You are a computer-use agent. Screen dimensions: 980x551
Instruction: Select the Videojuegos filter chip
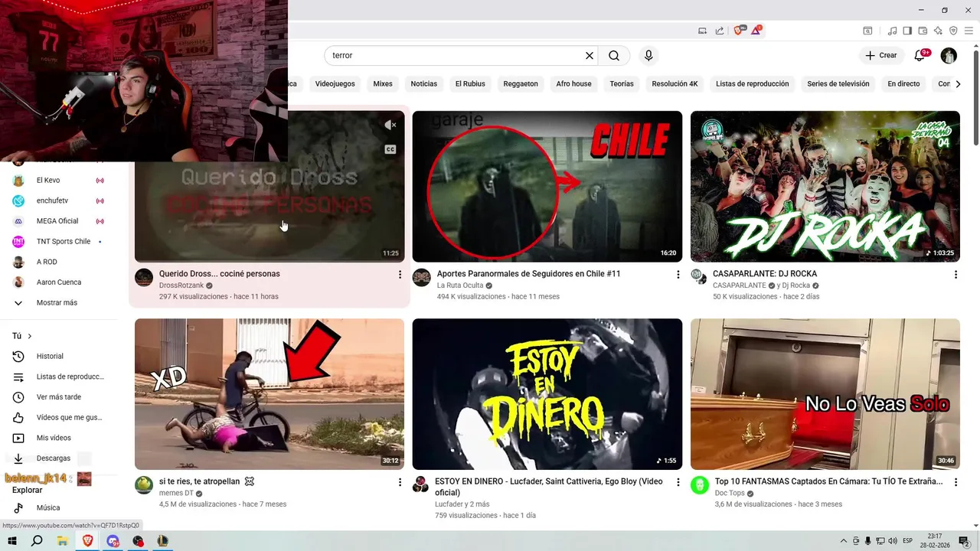pos(335,84)
